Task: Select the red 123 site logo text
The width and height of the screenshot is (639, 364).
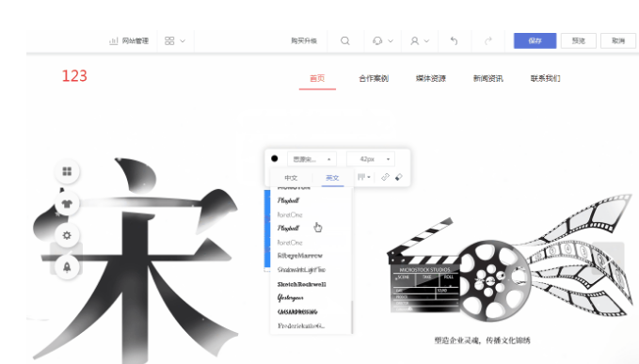Action: click(74, 76)
